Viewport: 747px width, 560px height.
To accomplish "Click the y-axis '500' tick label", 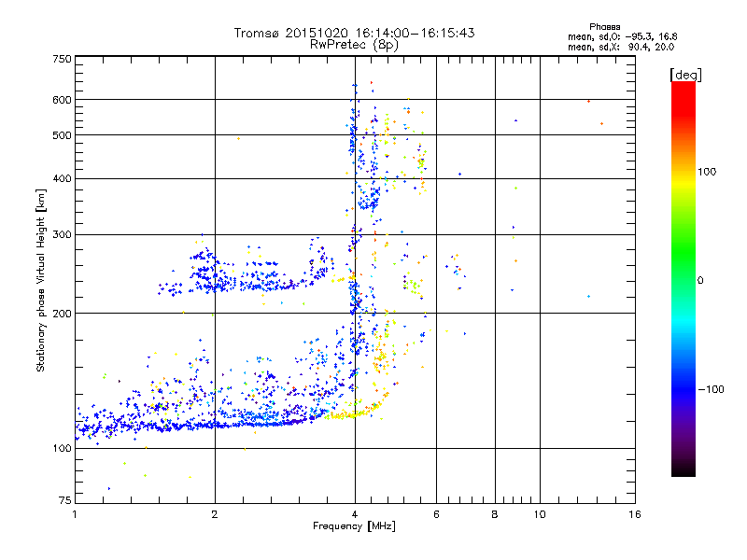I will click(x=62, y=134).
